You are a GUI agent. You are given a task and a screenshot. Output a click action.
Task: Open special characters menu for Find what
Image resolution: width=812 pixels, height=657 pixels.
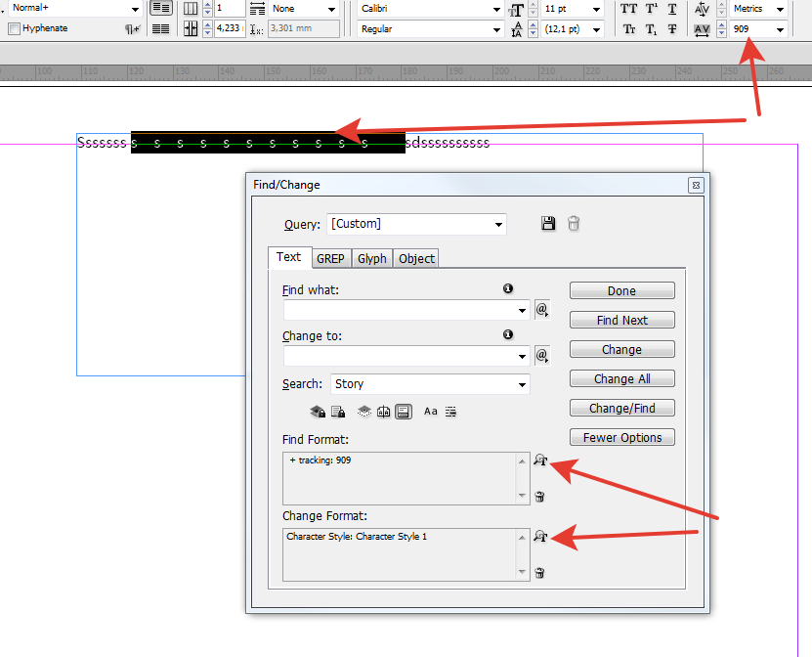(x=542, y=310)
